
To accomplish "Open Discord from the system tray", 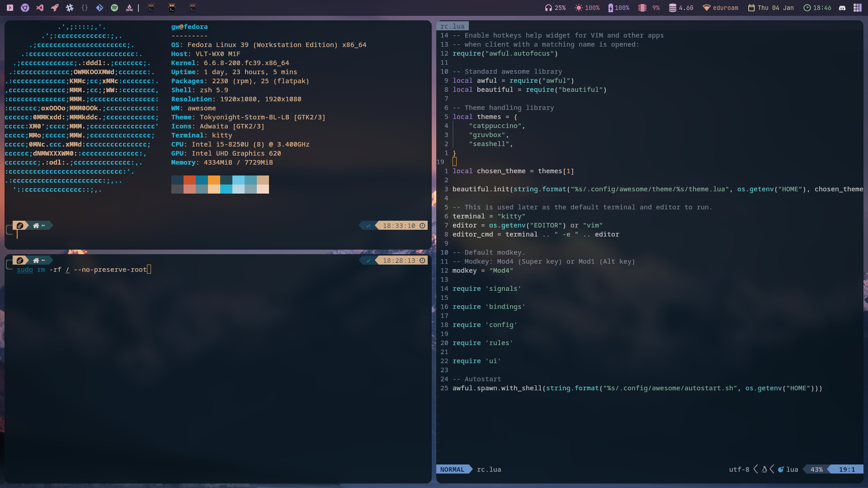I will (x=842, y=8).
